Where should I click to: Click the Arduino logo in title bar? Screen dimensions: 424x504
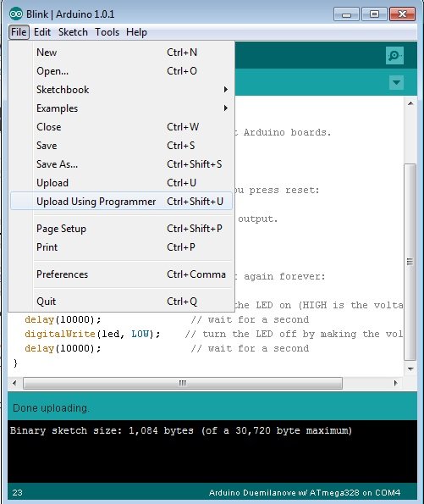(16, 14)
